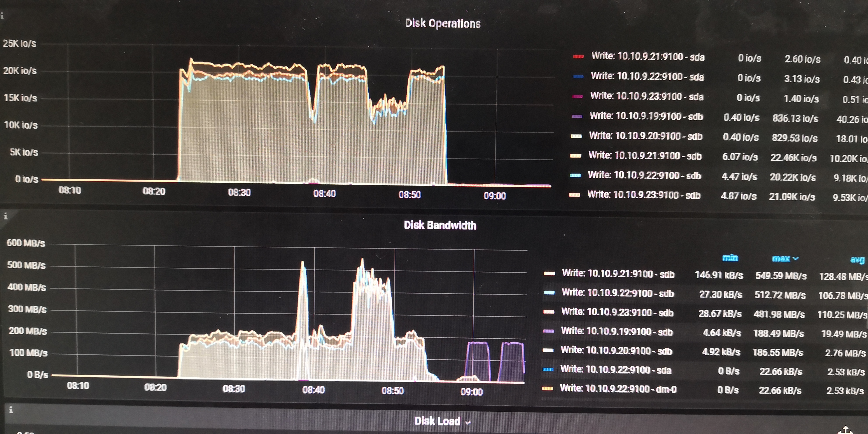This screenshot has height=434, width=868.
Task: Click orange series icon for 10.10.9.22 dm-0
Action: tap(547, 388)
